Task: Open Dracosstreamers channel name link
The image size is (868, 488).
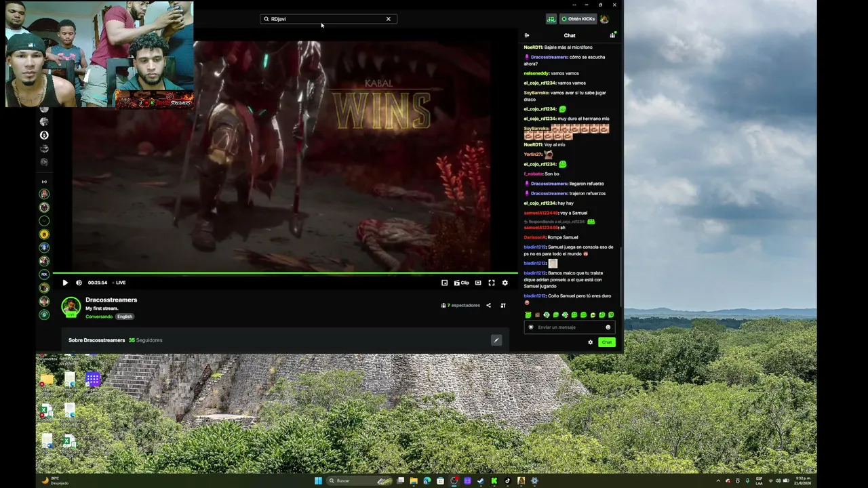Action: (x=111, y=300)
